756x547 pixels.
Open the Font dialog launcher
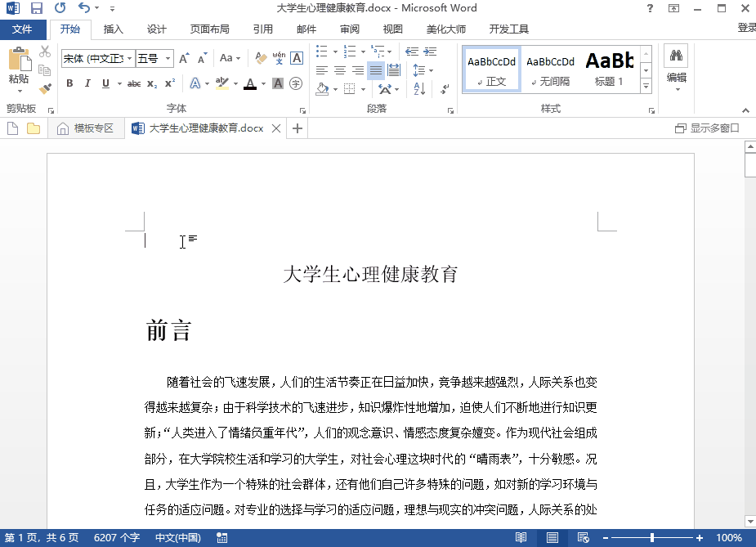pyautogui.click(x=302, y=111)
